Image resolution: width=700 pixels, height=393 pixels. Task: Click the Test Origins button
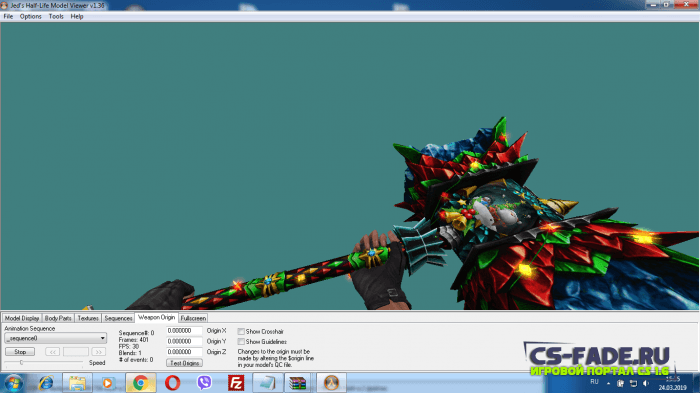pyautogui.click(x=184, y=363)
